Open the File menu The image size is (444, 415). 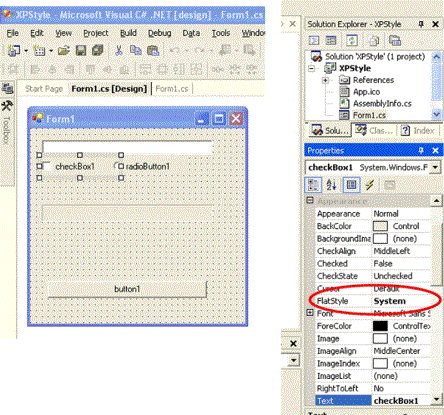pos(13,33)
